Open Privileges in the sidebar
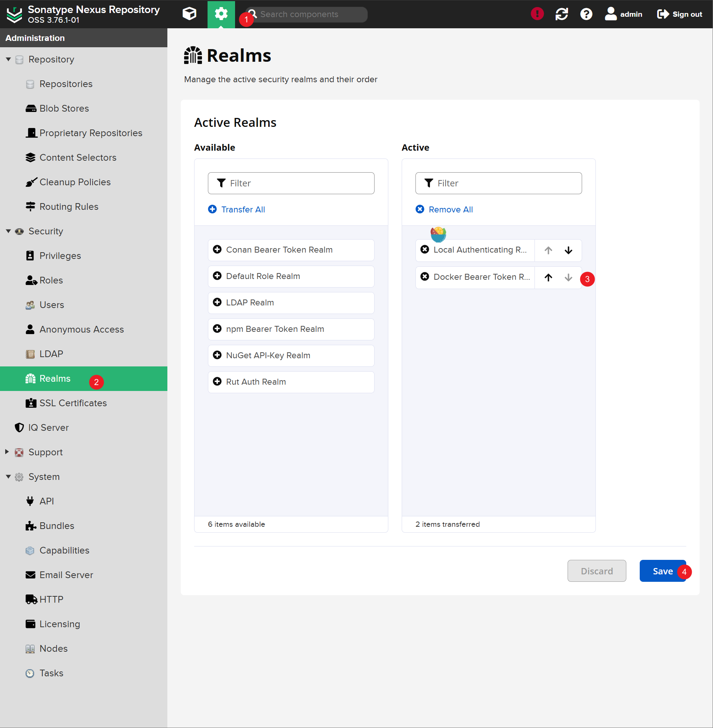Image resolution: width=713 pixels, height=728 pixels. (x=84, y=256)
